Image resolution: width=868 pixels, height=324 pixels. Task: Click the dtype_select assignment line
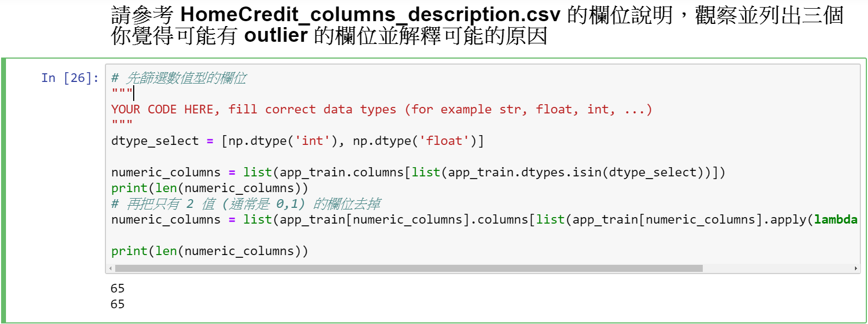click(x=297, y=141)
